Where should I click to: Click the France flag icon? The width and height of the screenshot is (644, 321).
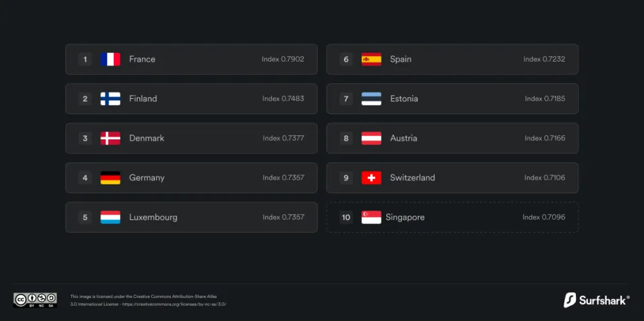pos(110,59)
